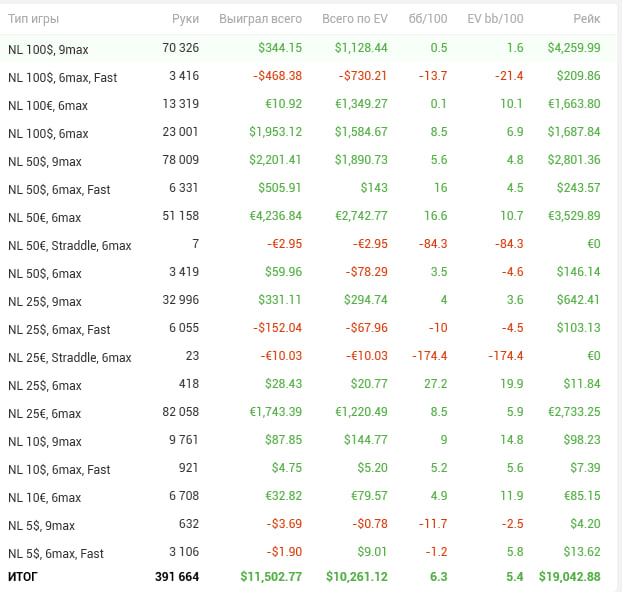Click EV bb/100 value '-21.4'
This screenshot has height=592, width=622.
tap(509, 76)
